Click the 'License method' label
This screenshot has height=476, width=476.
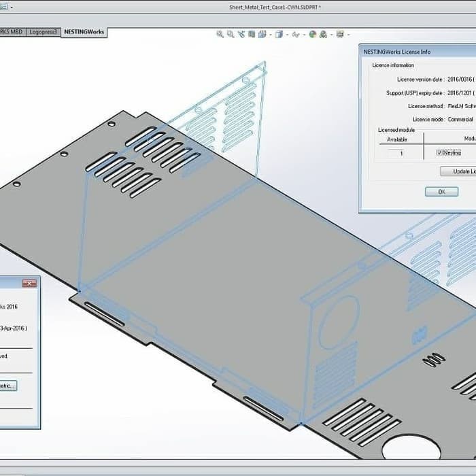426,106
